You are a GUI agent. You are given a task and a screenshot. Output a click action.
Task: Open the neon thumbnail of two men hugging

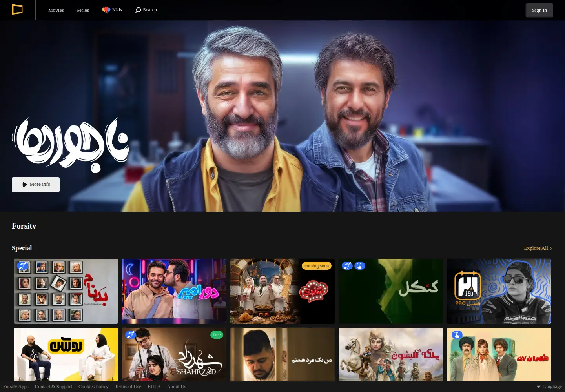(x=174, y=291)
